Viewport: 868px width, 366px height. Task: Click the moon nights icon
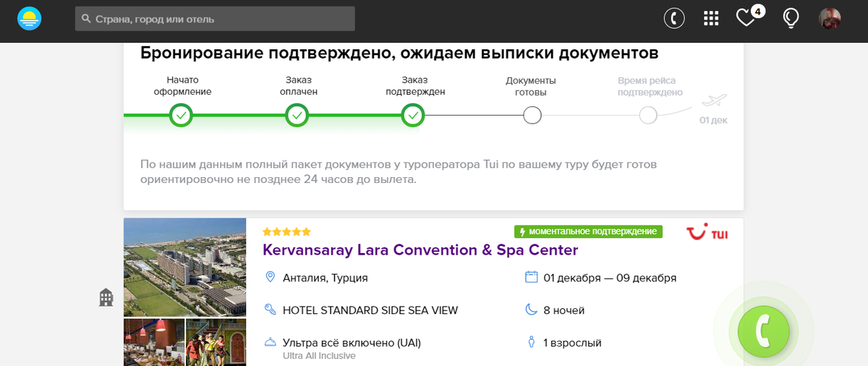531,310
